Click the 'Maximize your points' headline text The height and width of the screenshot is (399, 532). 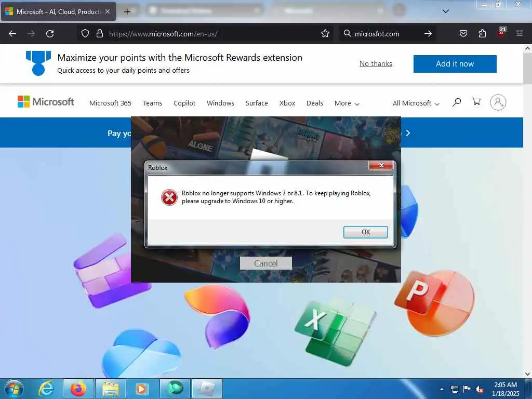tap(180, 58)
